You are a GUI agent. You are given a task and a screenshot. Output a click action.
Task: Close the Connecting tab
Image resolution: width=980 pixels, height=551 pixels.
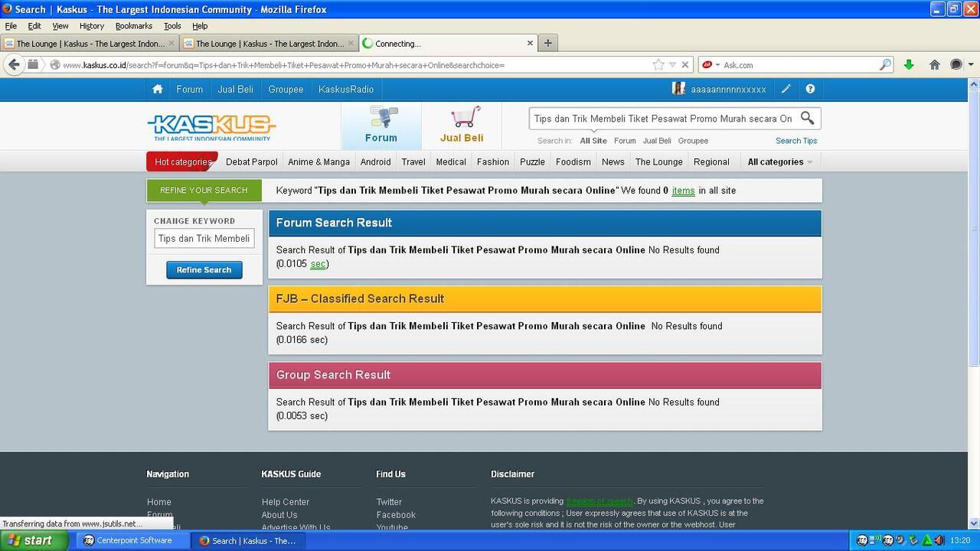530,44
